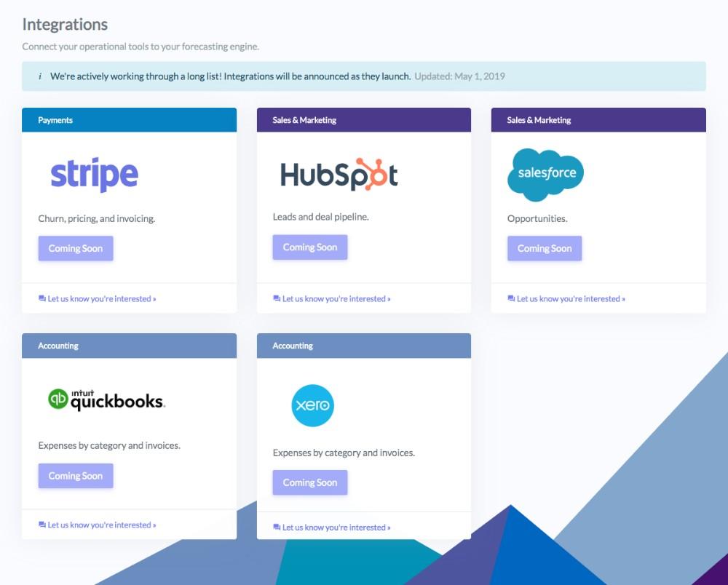
Task: Open Stripe's 'Let us know you're interested' link
Action: click(102, 299)
